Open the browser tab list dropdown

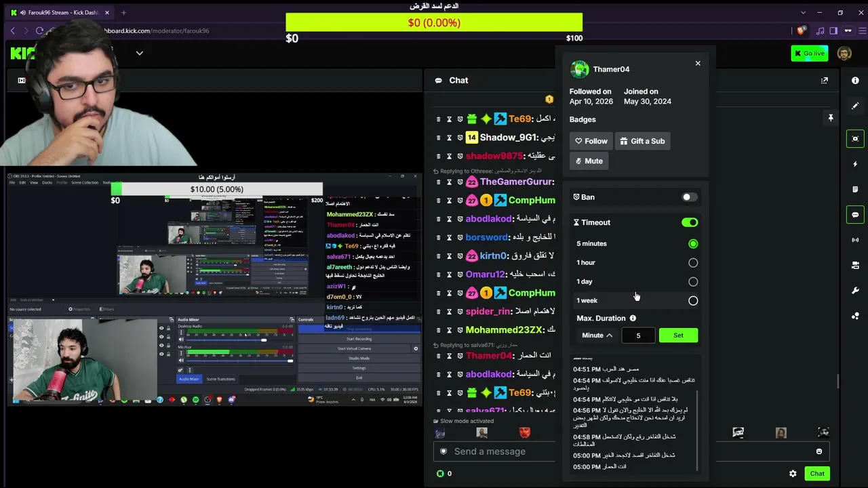coord(804,12)
